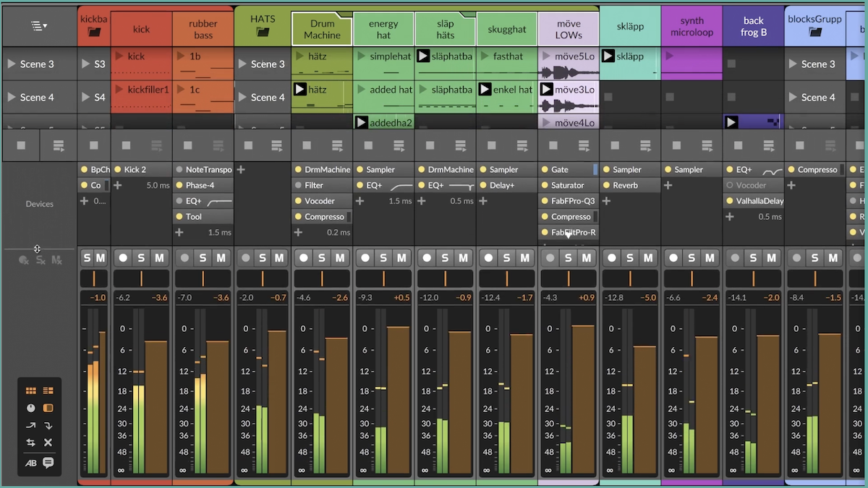The height and width of the screenshot is (488, 868).
Task: Launch the simplehat clip
Action: pyautogui.click(x=362, y=56)
